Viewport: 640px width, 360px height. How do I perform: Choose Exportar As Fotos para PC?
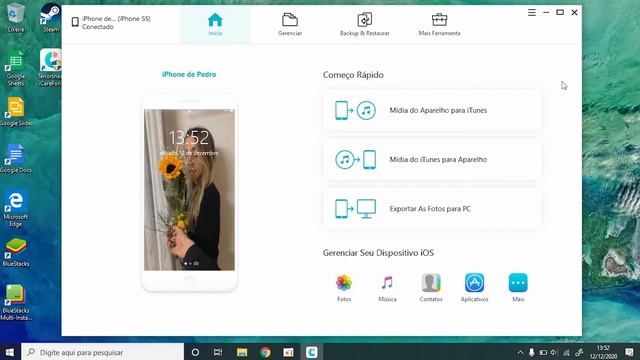(433, 209)
